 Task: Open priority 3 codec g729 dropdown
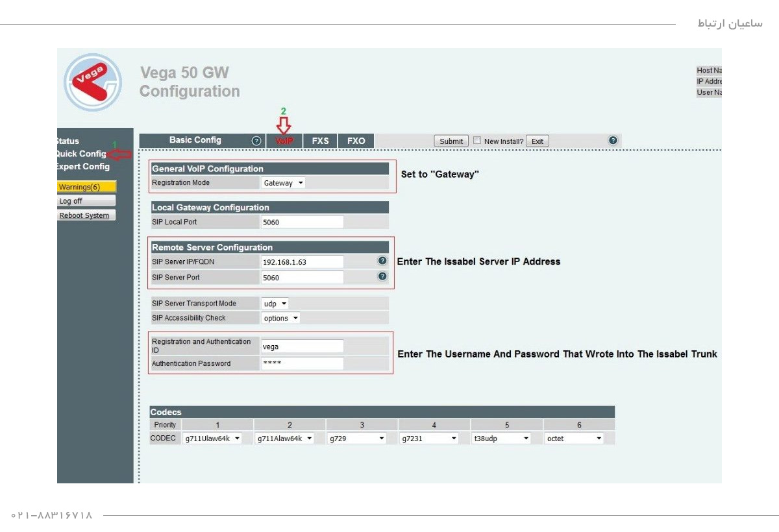(x=357, y=439)
